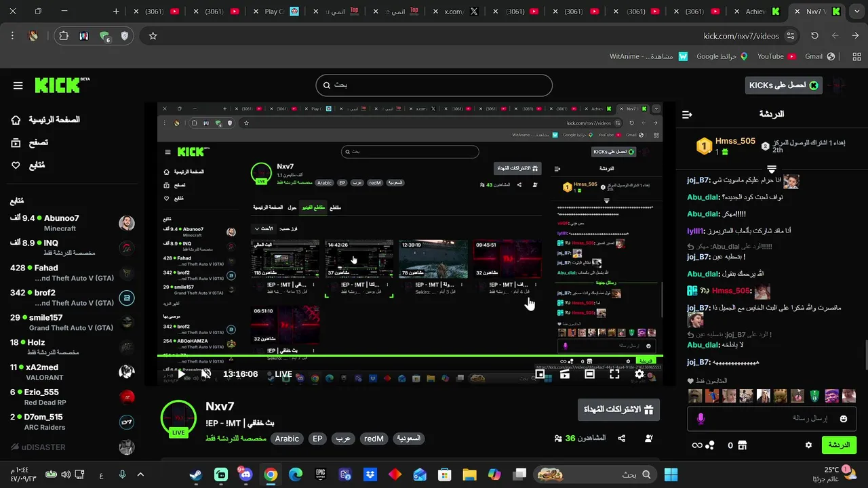Open the WitAnime bookmark

[649, 56]
